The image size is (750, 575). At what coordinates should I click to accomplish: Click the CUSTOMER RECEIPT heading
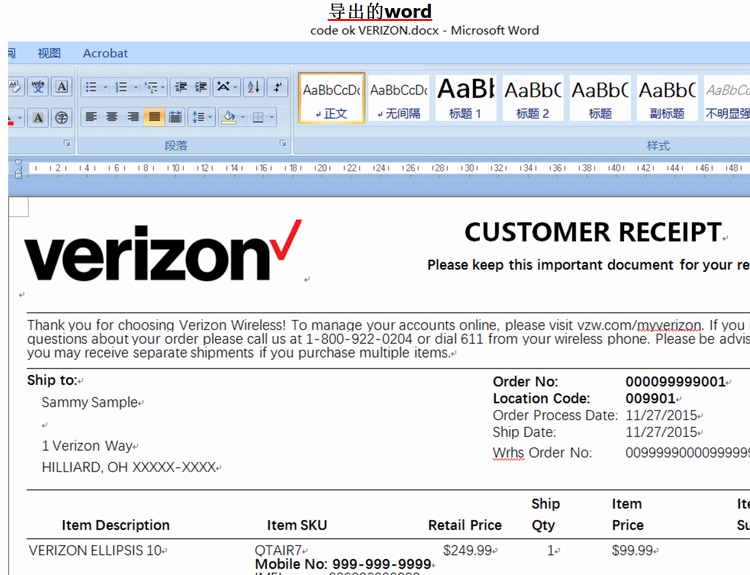(593, 232)
